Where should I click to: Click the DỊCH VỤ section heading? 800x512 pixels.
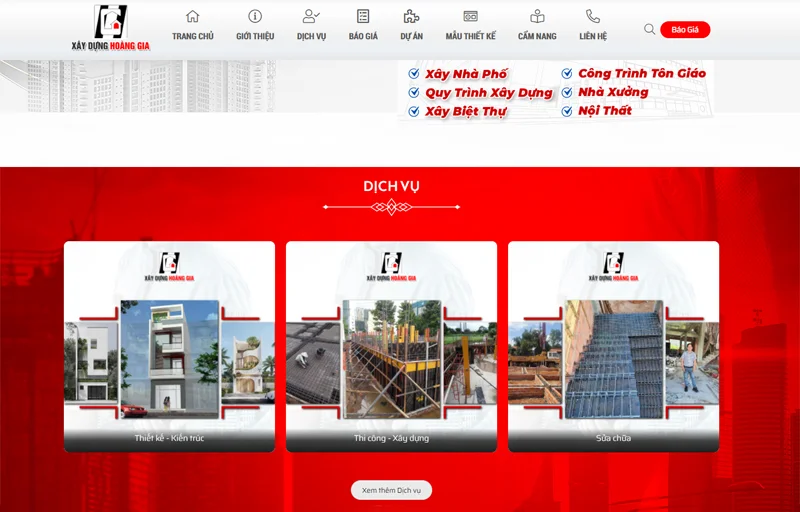coord(391,187)
